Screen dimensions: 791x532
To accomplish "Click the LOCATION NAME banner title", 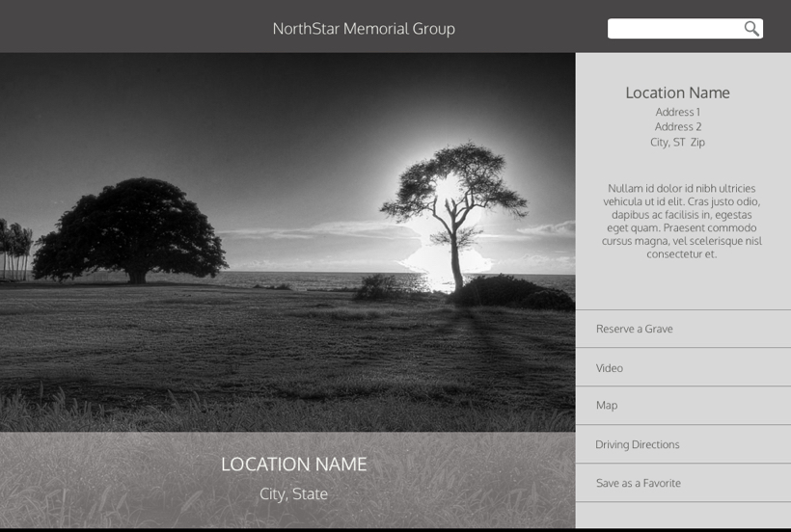I will tap(293, 464).
